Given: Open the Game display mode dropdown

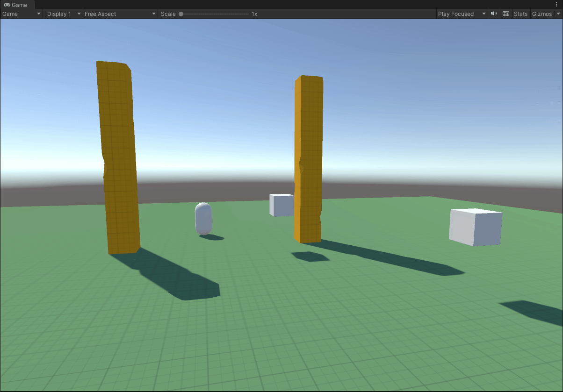Looking at the screenshot, I should click(21, 14).
